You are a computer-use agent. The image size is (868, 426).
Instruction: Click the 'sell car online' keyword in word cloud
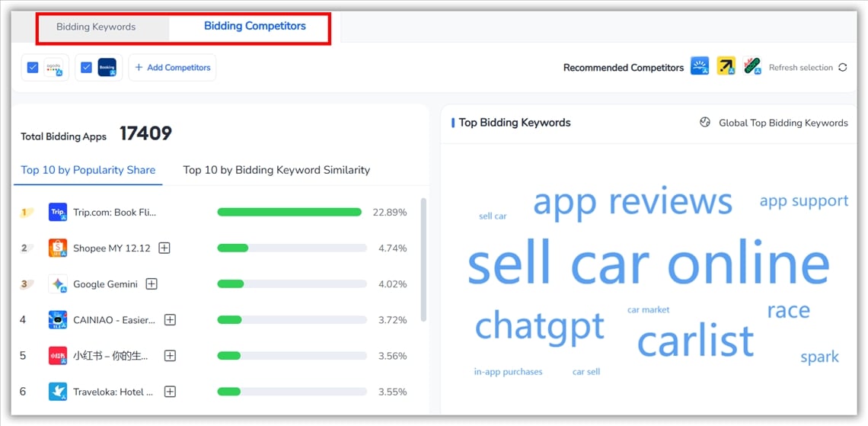[648, 264]
